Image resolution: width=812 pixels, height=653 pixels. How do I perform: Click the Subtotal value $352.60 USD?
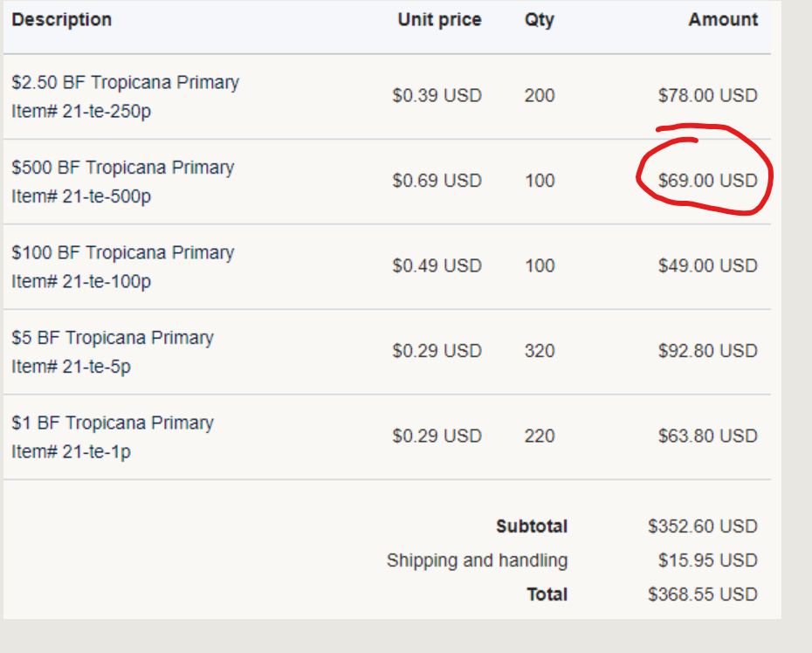pos(703,526)
